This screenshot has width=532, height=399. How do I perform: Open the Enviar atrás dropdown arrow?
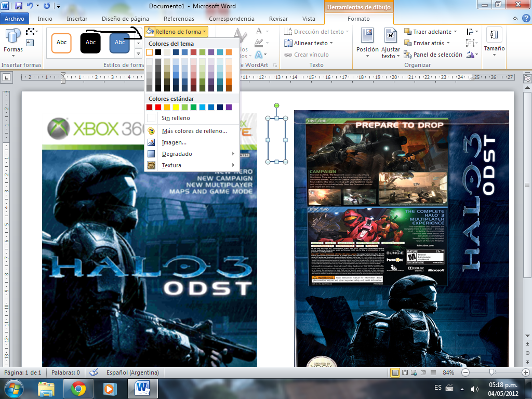pos(448,43)
